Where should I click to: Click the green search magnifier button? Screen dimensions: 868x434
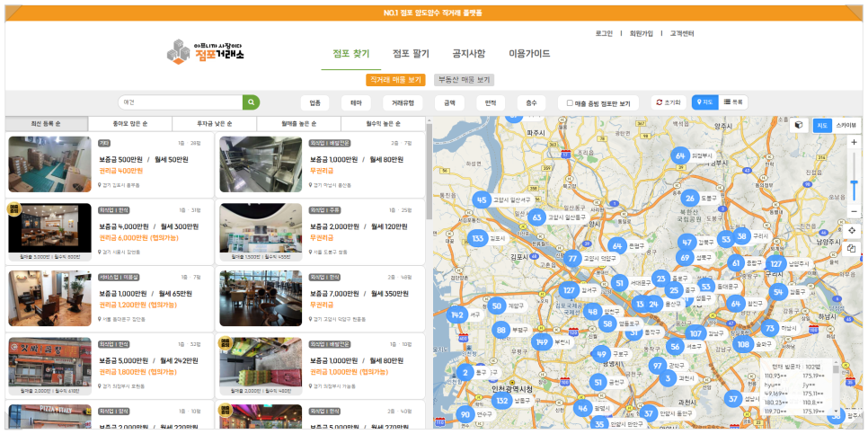coord(251,102)
